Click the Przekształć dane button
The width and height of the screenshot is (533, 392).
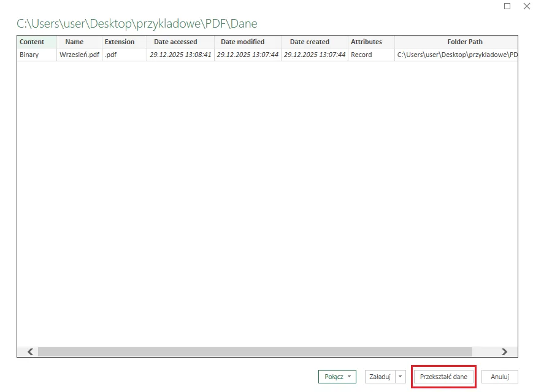tap(443, 377)
